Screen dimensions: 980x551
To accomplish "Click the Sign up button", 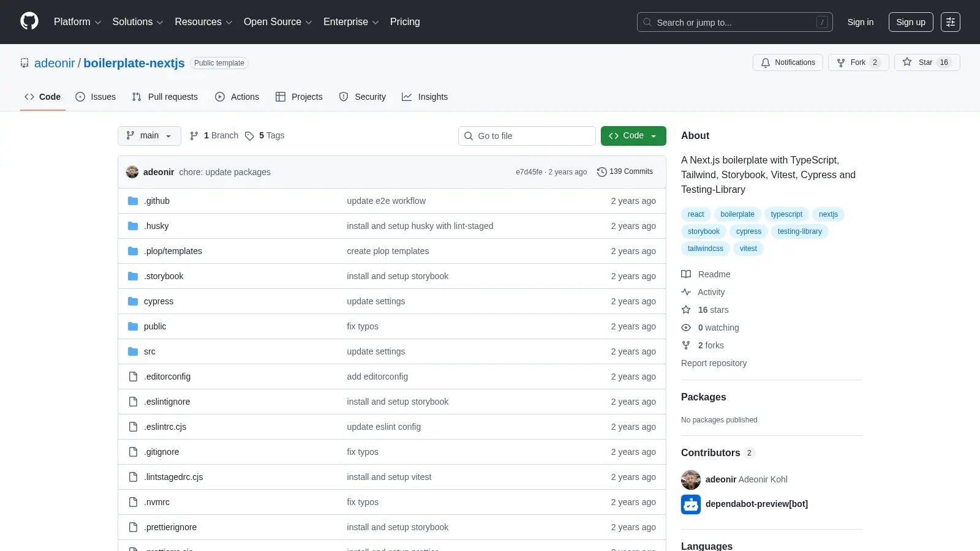I will coord(911,22).
